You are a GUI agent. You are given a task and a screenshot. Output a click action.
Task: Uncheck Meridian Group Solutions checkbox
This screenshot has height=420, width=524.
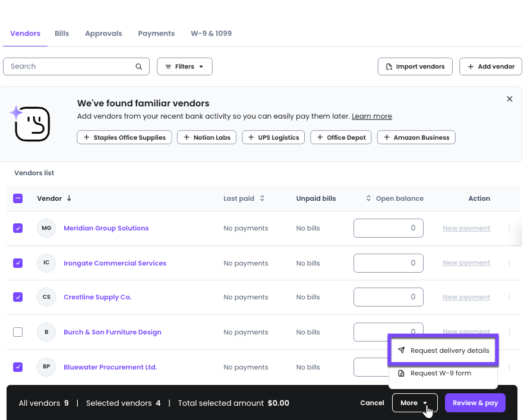[18, 228]
